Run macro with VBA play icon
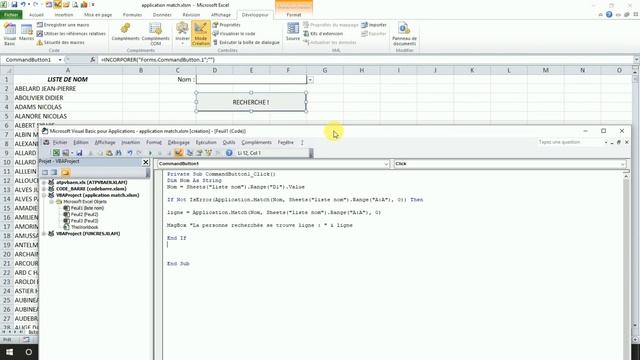The height and width of the screenshot is (360, 640). [150, 153]
